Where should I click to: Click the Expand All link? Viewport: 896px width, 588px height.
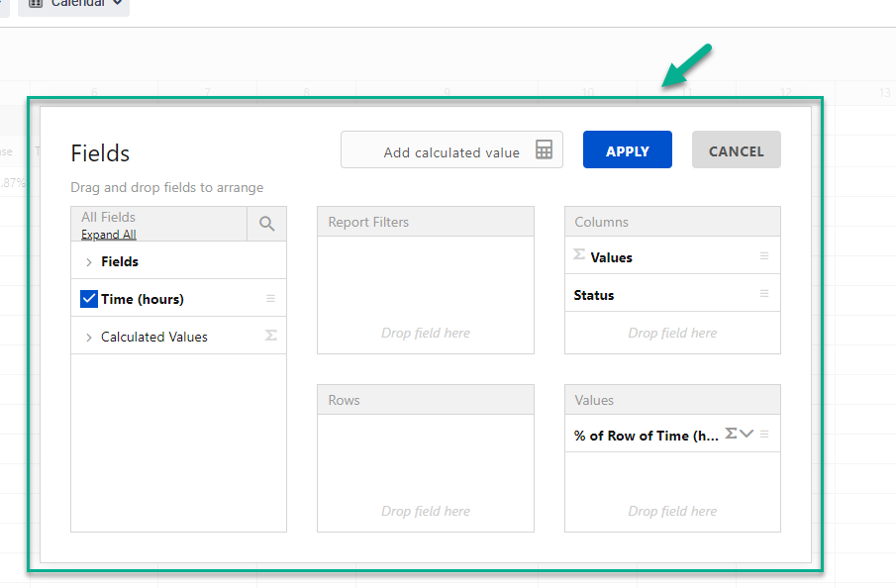tap(108, 235)
